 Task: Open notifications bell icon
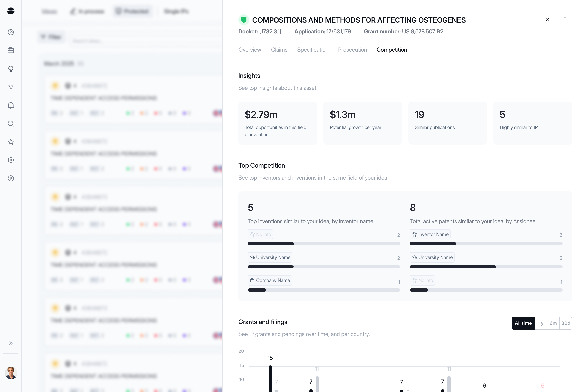tap(11, 105)
